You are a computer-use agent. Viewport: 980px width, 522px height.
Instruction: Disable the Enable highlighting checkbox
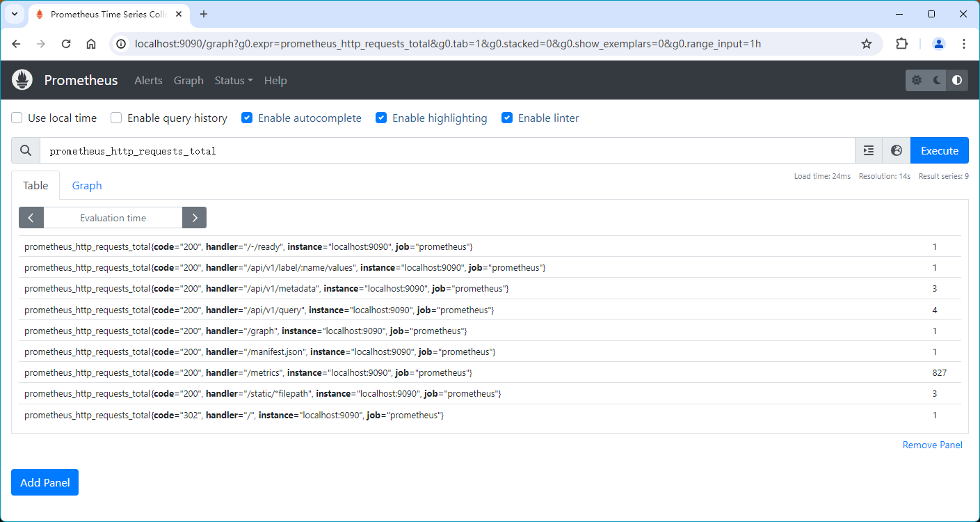click(x=381, y=118)
